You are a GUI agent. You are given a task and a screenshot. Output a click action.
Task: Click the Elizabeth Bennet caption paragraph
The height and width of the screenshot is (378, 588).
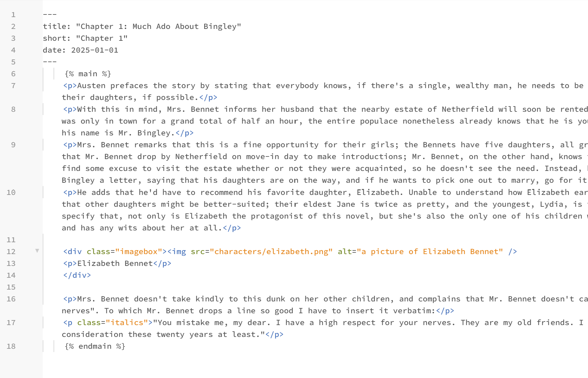[117, 264]
